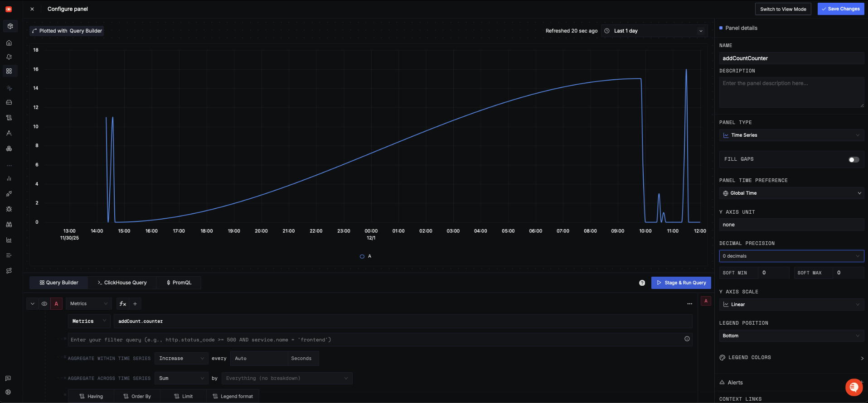Open the Home page from the sidebar
This screenshot has width=868, height=403.
(9, 43)
